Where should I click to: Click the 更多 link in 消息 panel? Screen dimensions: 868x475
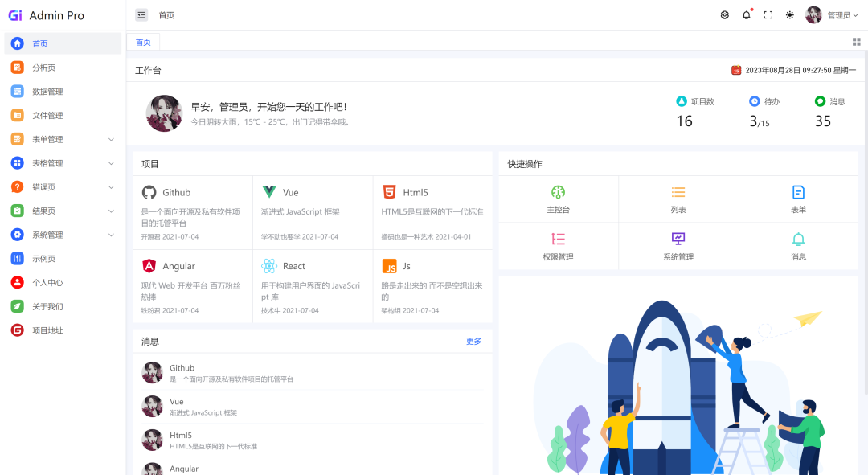click(x=473, y=341)
